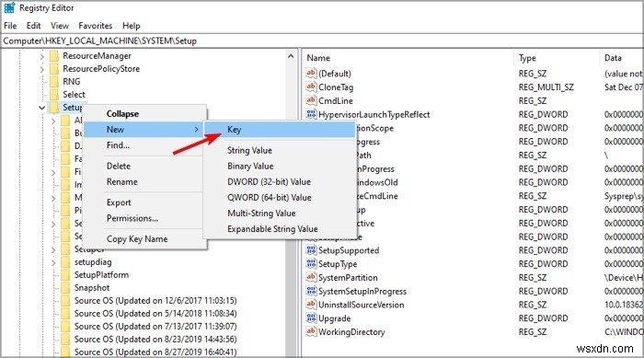Select the WorkingDirectory value name
This screenshot has width=644, height=358.
[x=351, y=332]
